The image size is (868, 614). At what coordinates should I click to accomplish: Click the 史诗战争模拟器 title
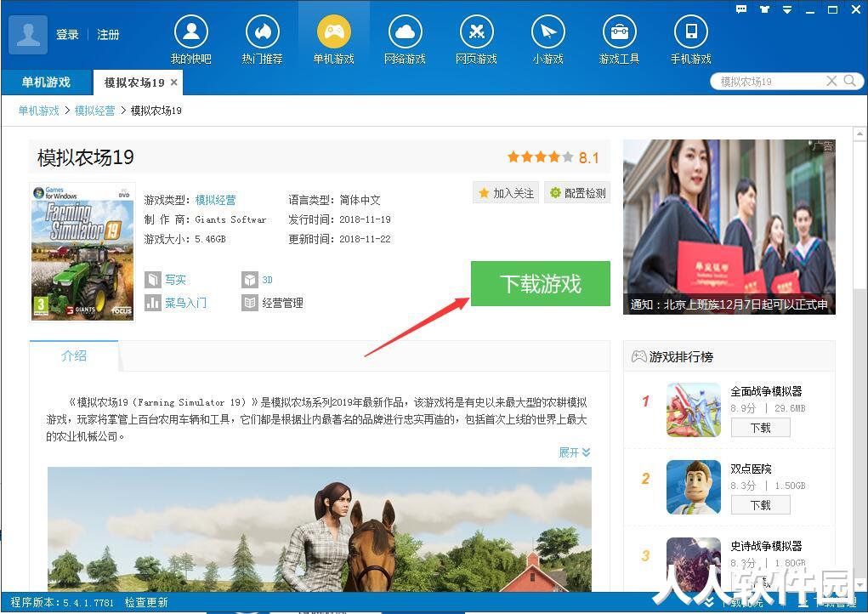pyautogui.click(x=766, y=547)
